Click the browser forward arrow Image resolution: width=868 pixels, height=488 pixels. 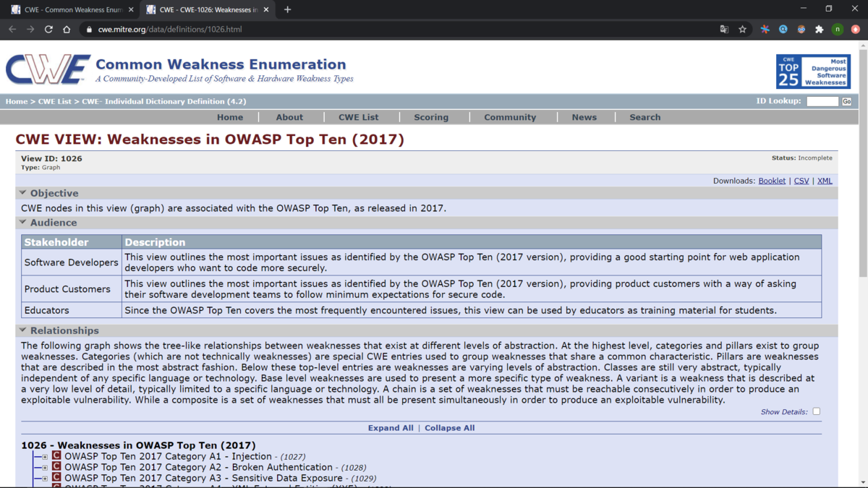click(x=30, y=30)
